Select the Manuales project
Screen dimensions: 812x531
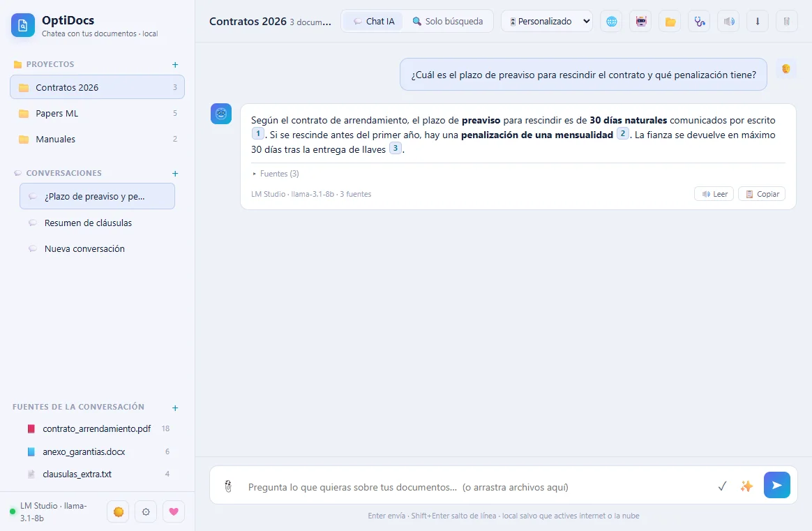click(98, 139)
